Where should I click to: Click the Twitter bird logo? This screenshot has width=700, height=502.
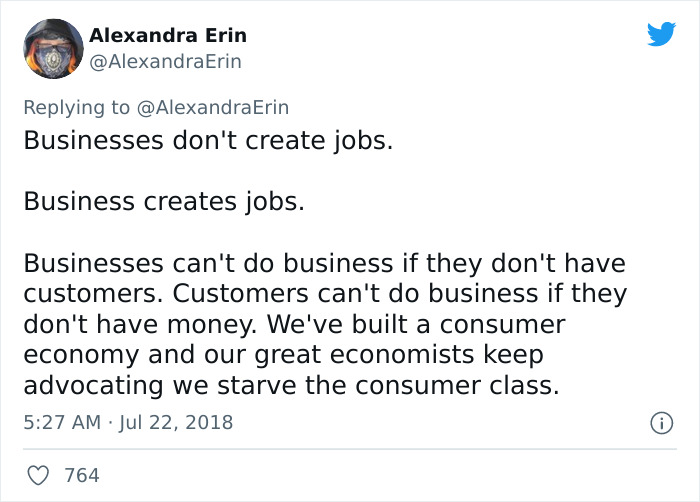click(661, 35)
